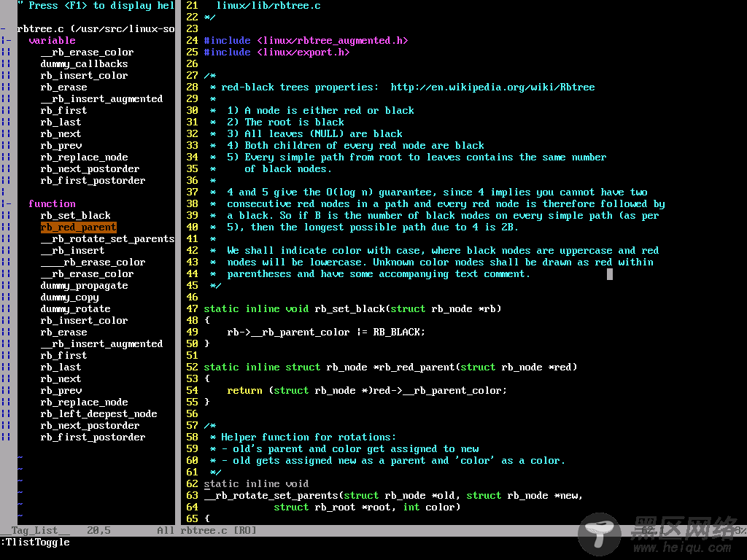Click linux/lib/rbtree.c path on line 21
747x560 pixels.
click(x=268, y=6)
